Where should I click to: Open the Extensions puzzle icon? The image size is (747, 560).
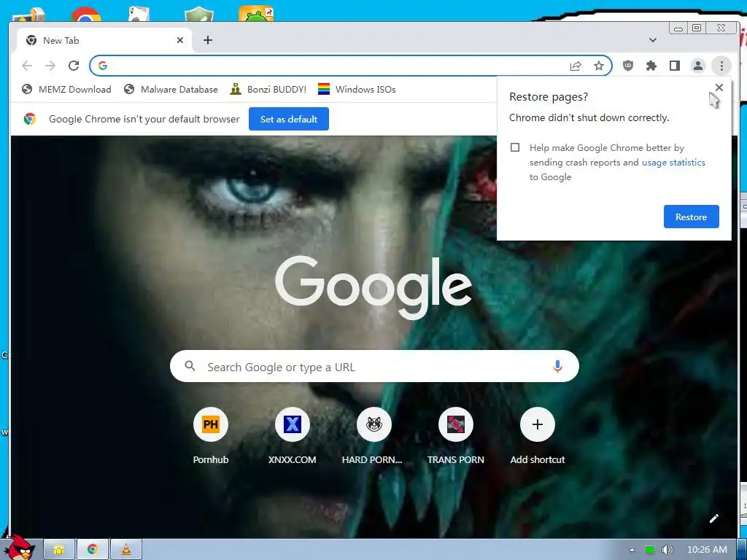[651, 66]
